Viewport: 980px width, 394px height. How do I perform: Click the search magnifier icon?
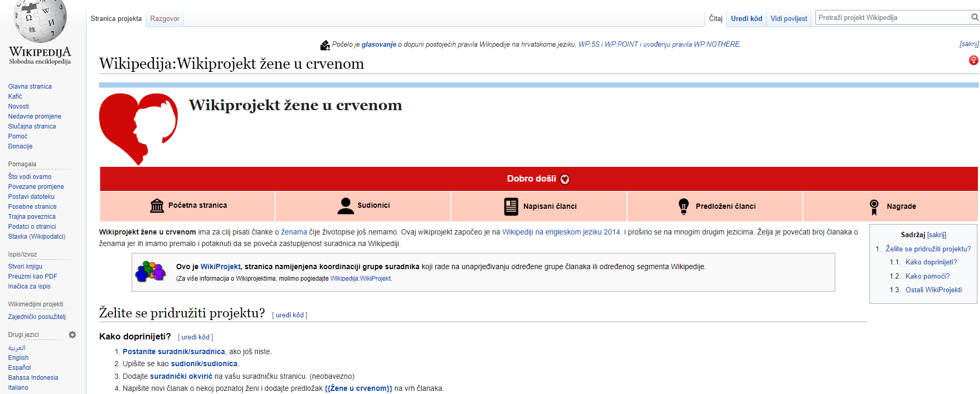(975, 17)
